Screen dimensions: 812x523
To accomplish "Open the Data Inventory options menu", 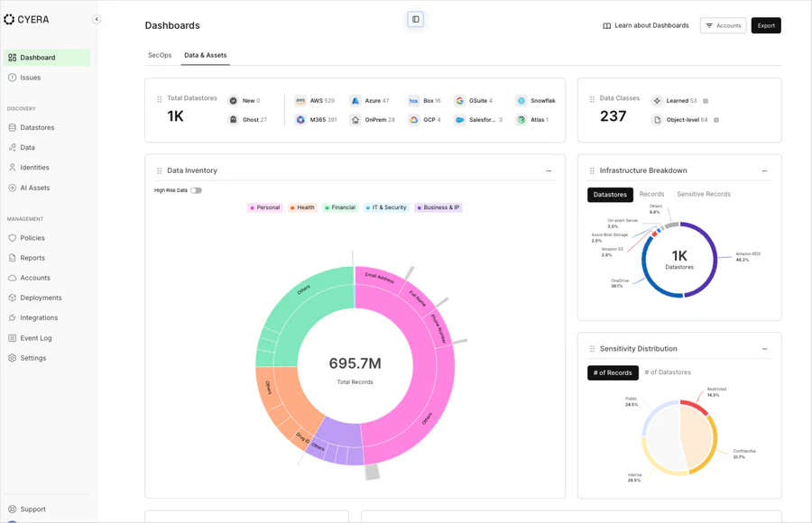I will (548, 170).
